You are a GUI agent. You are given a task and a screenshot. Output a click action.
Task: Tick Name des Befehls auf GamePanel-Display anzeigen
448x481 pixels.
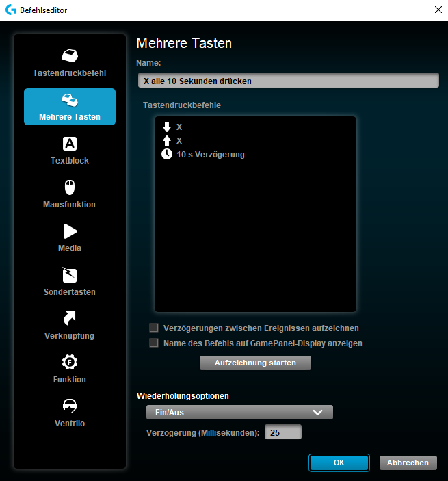click(x=154, y=343)
